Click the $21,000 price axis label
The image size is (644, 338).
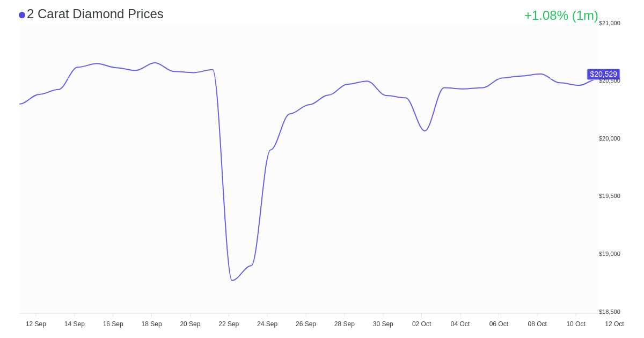609,23
